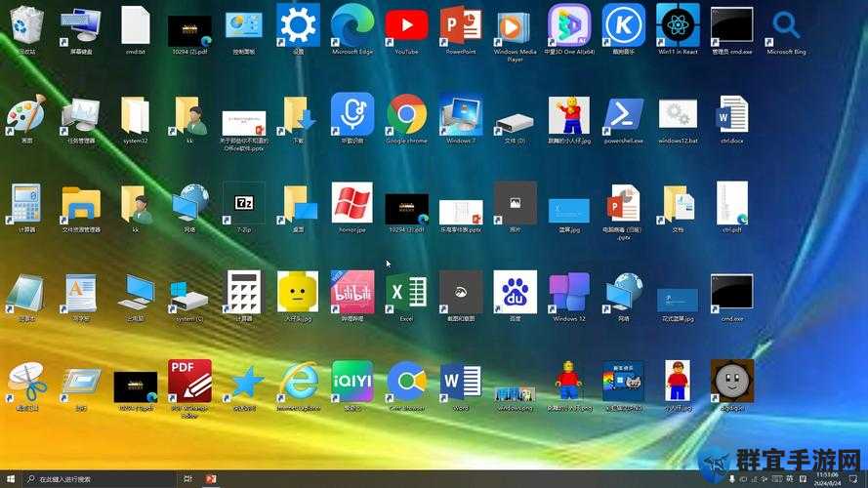The height and width of the screenshot is (488, 868).
Task: Open the Microsoft Bing search shortcut
Action: pyautogui.click(x=786, y=25)
